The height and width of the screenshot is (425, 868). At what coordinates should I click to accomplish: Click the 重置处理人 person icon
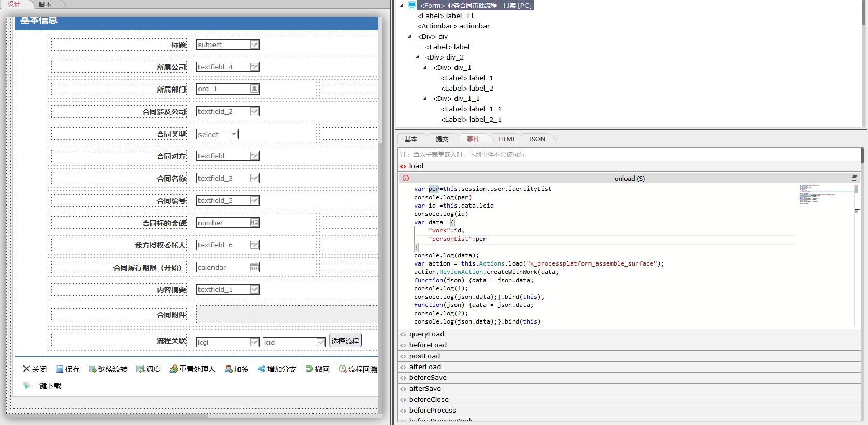click(174, 369)
